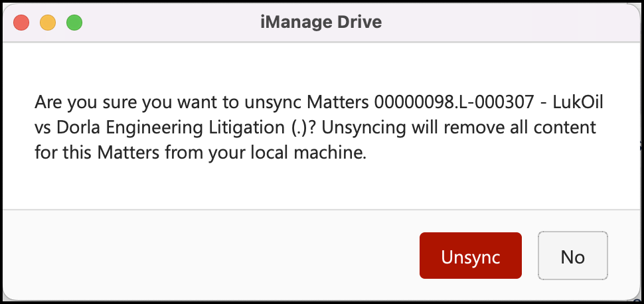Click the blank footer area beside Unsync
Image resolution: width=644 pixels, height=304 pixels.
[212, 256]
